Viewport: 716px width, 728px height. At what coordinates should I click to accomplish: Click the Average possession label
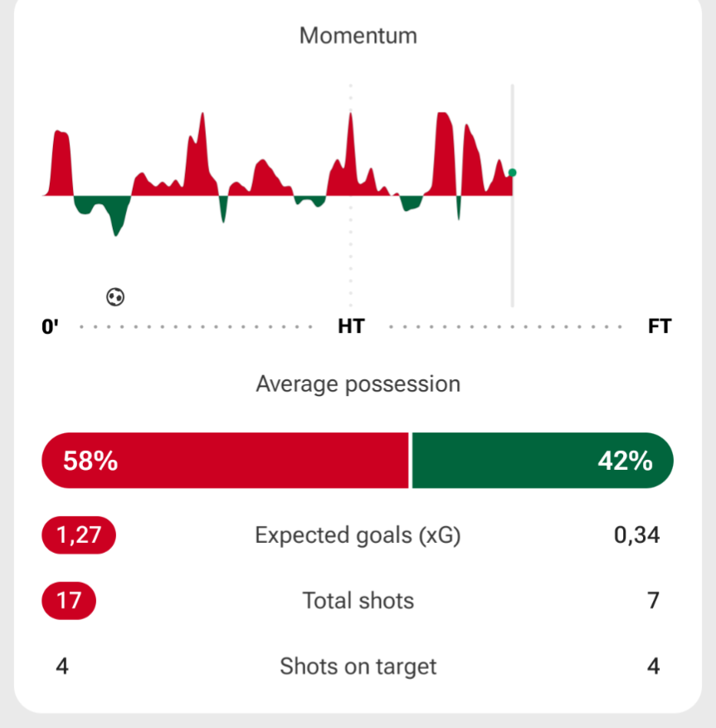358,384
